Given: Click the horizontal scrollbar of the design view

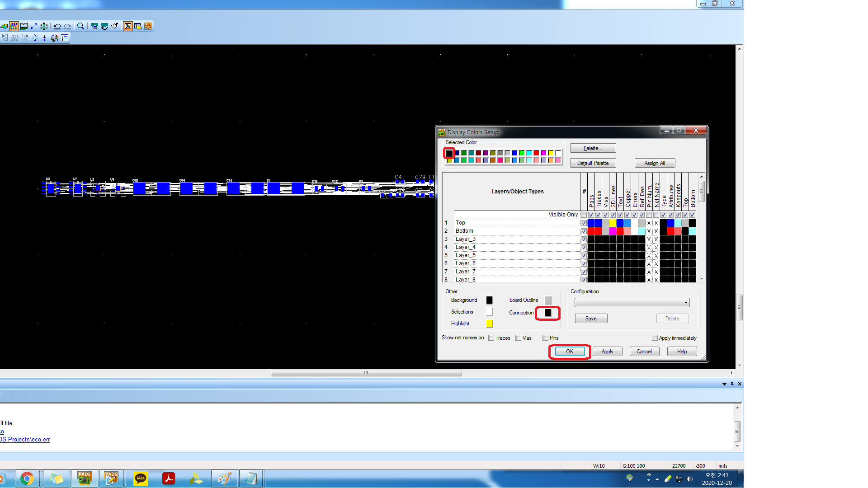Looking at the screenshot, I should tap(366, 373).
